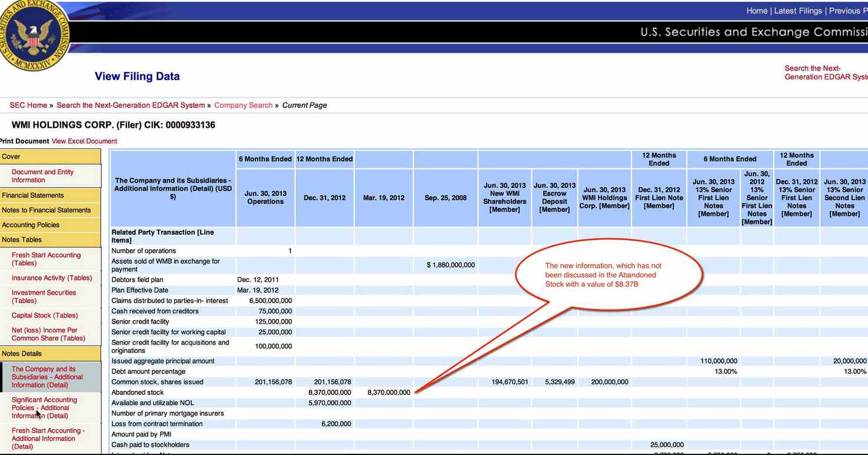The width and height of the screenshot is (868, 455).
Task: Click 'Assets sold of WMB in exchange for payment'
Action: click(165, 265)
